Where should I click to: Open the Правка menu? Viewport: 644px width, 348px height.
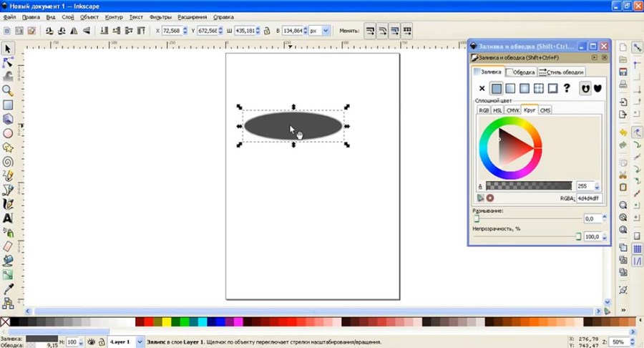[31, 17]
